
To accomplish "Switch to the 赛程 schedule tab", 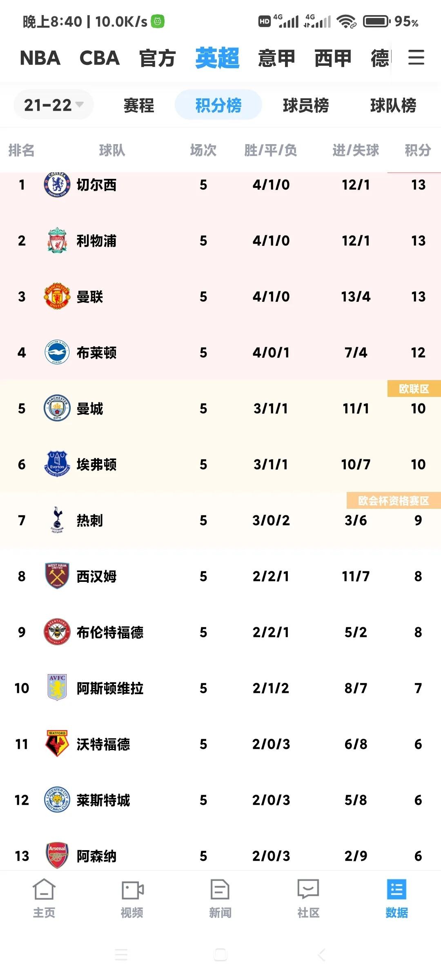I will tap(139, 105).
